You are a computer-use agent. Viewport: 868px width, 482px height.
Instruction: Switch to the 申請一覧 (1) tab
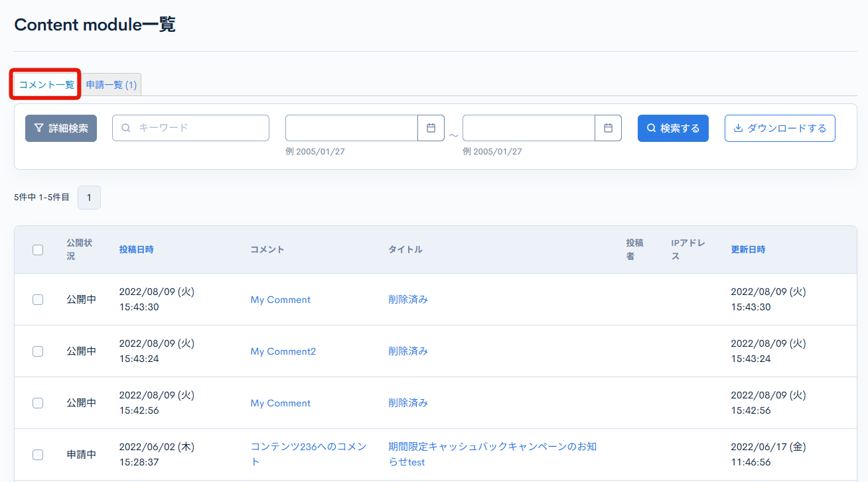(110, 84)
